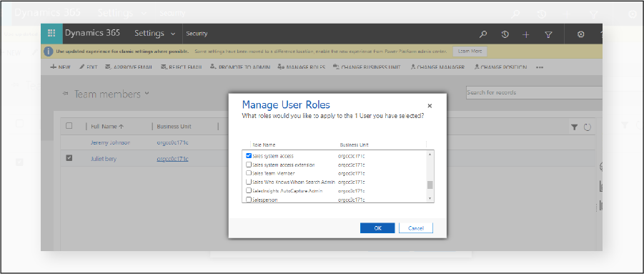Click business unit cell of Salesperson row

pyautogui.click(x=352, y=200)
